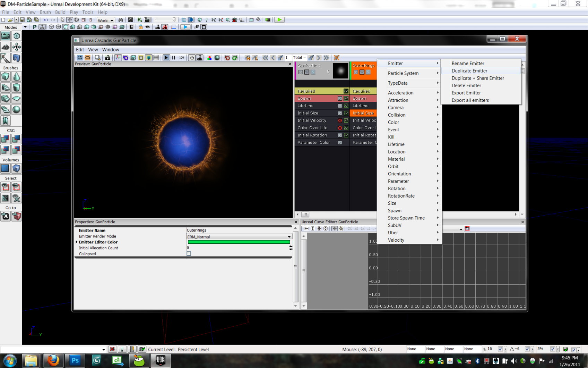The height and width of the screenshot is (368, 588).
Task: Play the particle preview simulation
Action: (x=166, y=58)
